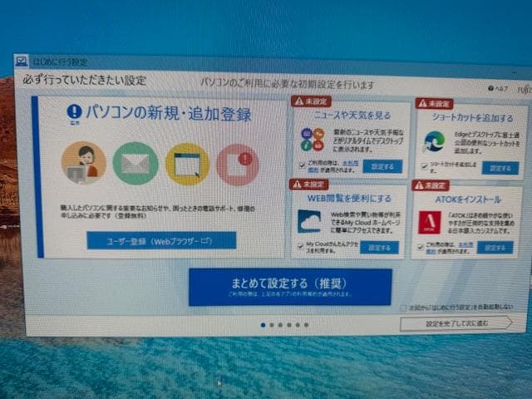Viewport: 532px width, 399px height.
Task: Click the pink notification document icon
Action: tap(238, 165)
